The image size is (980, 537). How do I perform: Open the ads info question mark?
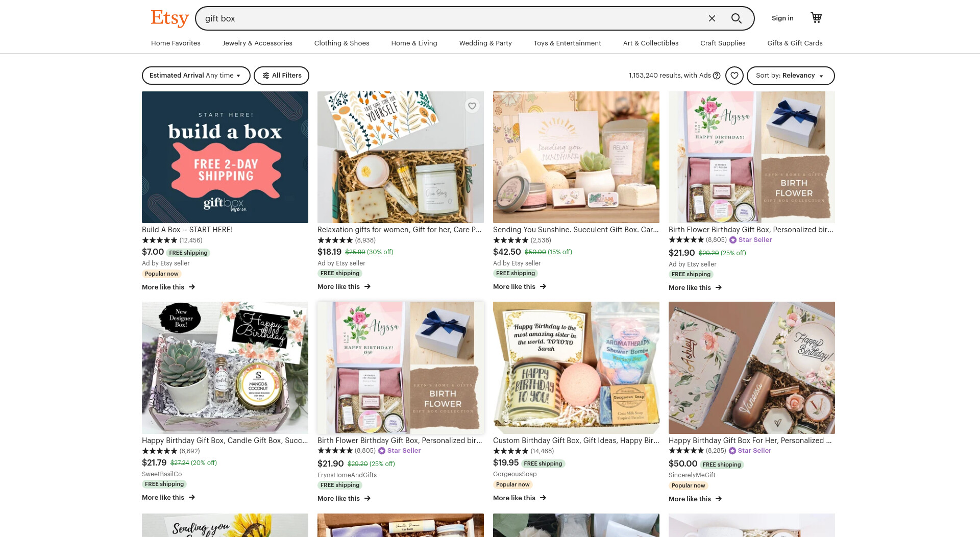tap(717, 76)
